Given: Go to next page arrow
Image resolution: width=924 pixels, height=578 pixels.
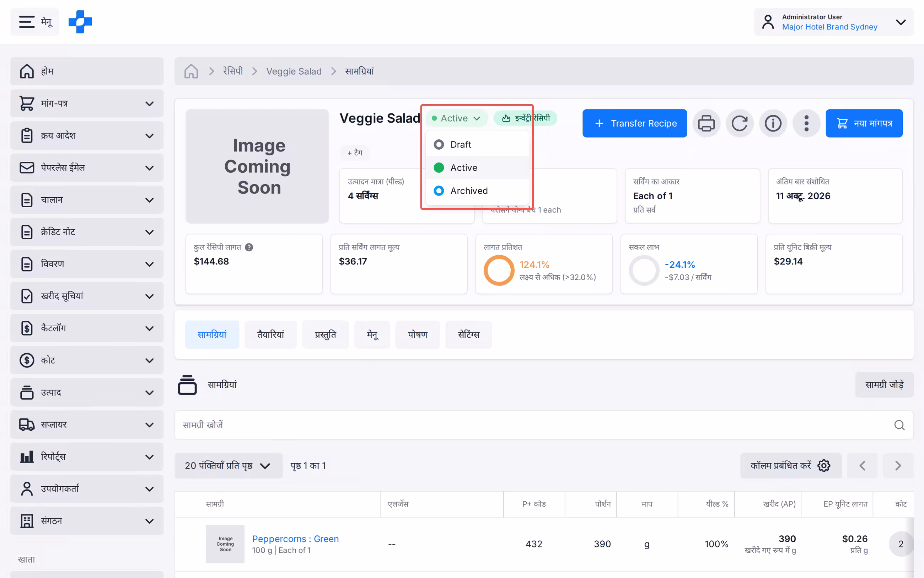Looking at the screenshot, I should pyautogui.click(x=898, y=466).
